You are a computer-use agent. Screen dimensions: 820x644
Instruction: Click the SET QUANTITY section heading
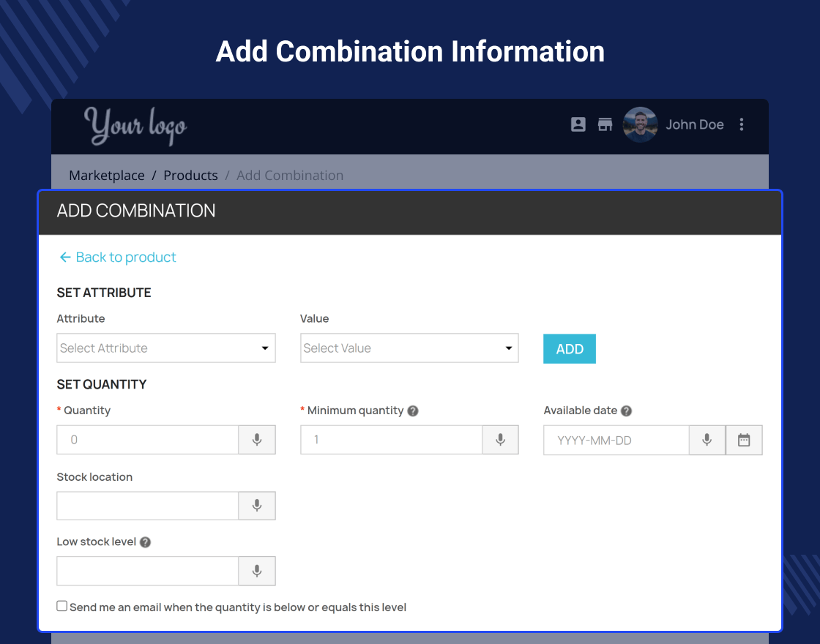102,385
